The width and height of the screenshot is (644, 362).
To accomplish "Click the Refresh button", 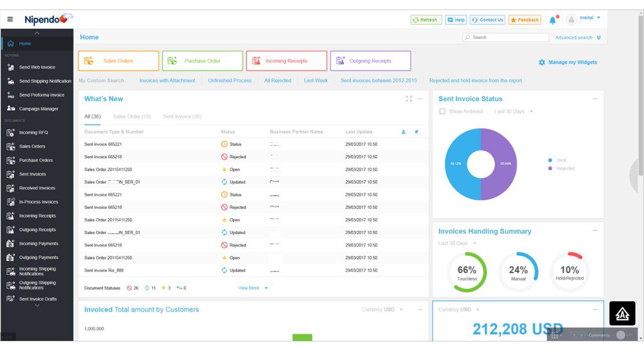I will click(x=426, y=20).
